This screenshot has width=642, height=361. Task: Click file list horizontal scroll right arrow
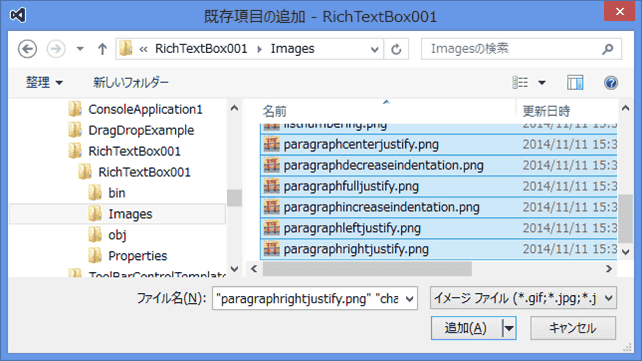tap(609, 269)
